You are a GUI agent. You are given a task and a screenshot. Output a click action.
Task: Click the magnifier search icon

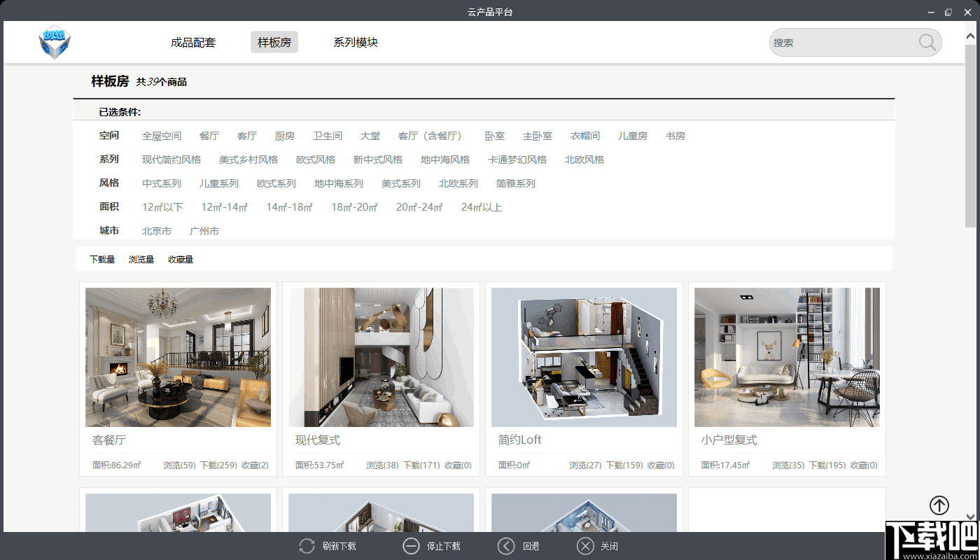pyautogui.click(x=927, y=43)
